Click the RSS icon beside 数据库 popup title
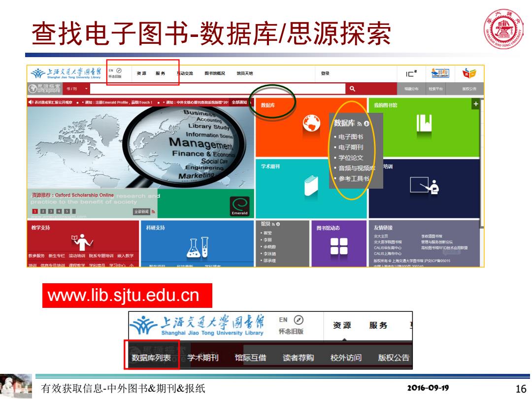Screen dimensions: 532x399 [x=360, y=124]
